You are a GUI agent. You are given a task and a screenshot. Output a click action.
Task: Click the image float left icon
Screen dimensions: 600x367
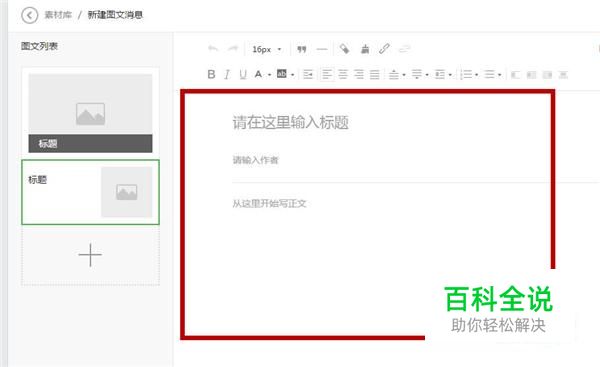click(x=515, y=75)
